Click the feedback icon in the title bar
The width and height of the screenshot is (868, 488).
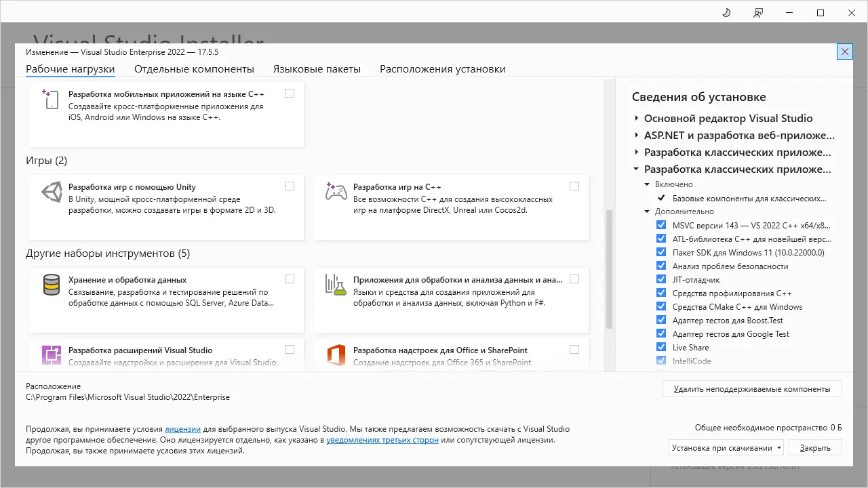tap(758, 13)
